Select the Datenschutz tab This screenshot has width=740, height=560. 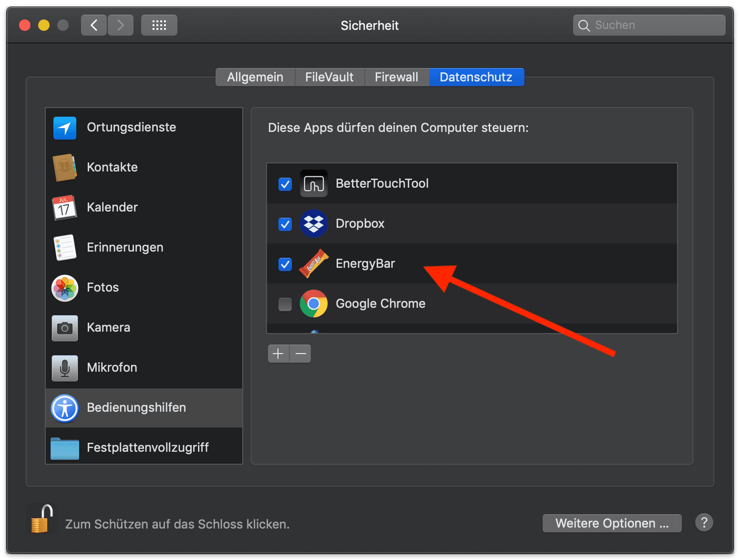476,77
